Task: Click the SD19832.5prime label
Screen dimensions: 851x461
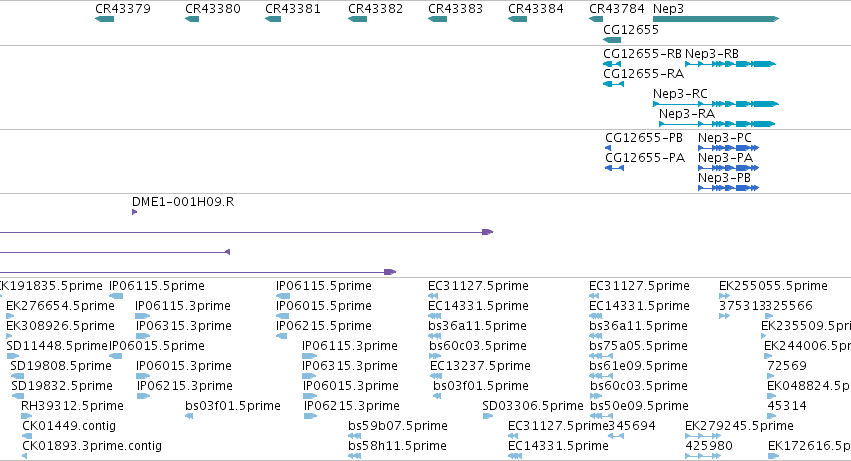Action: click(62, 386)
